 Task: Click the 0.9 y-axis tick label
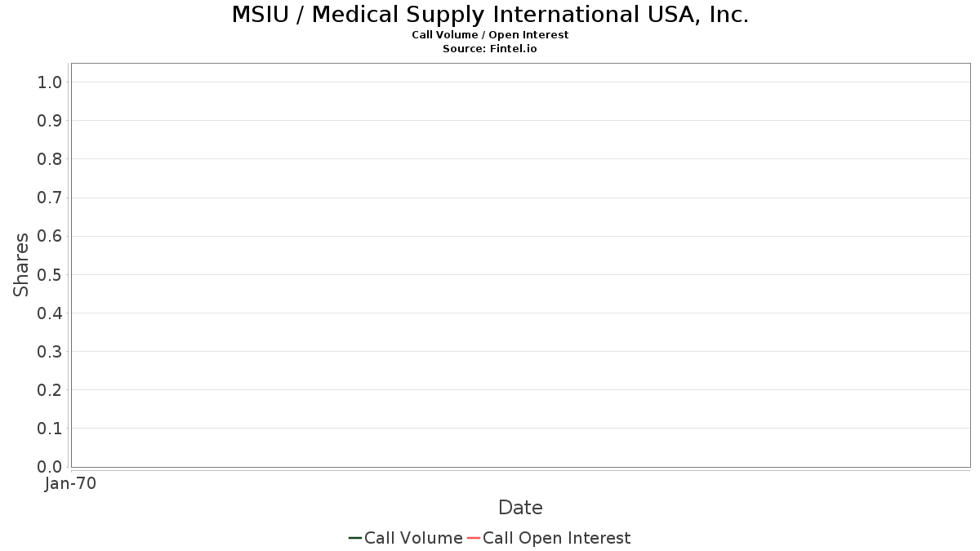[x=50, y=121]
